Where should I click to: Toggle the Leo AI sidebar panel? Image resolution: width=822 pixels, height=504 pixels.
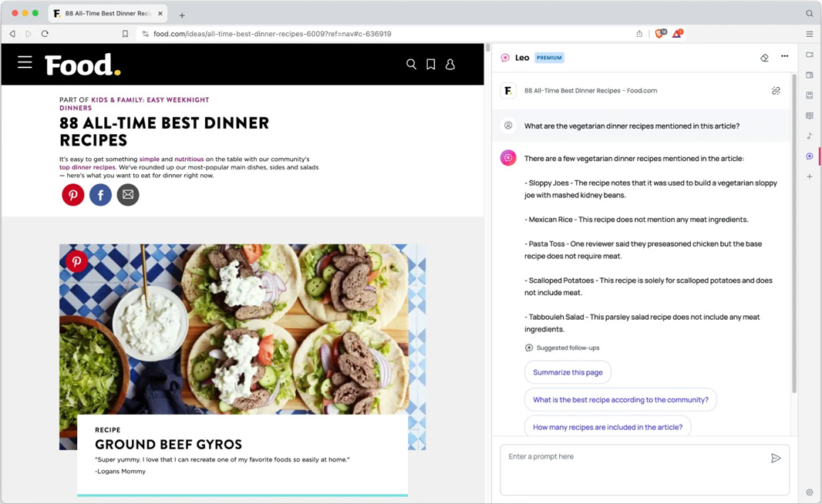810,156
